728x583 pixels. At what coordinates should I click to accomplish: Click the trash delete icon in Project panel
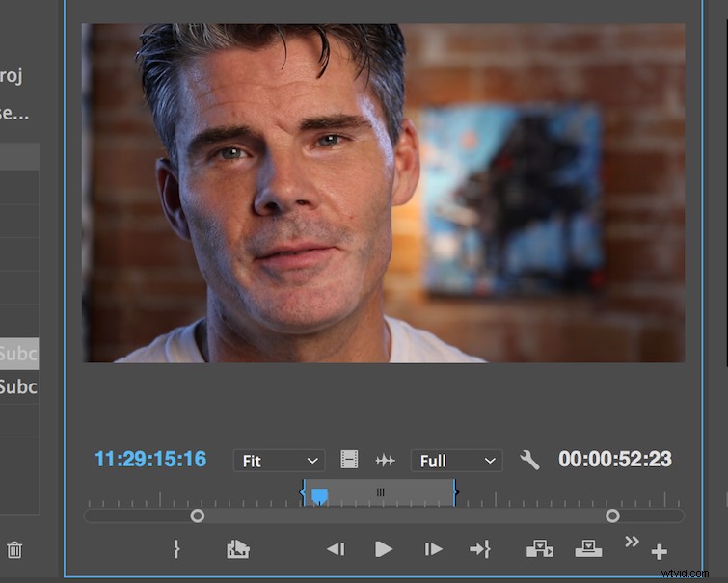point(14,549)
